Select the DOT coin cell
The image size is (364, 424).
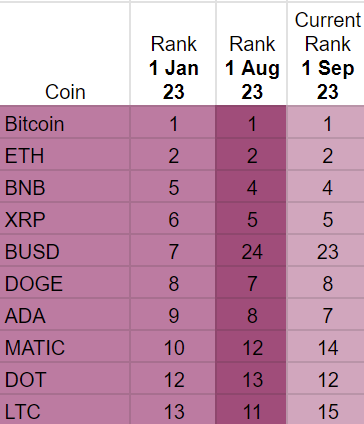point(65,378)
